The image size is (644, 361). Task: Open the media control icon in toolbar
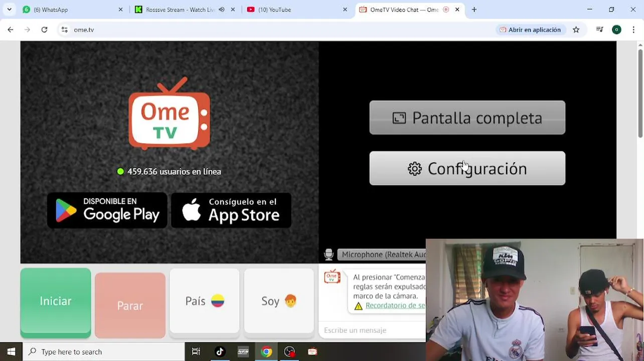(599, 30)
